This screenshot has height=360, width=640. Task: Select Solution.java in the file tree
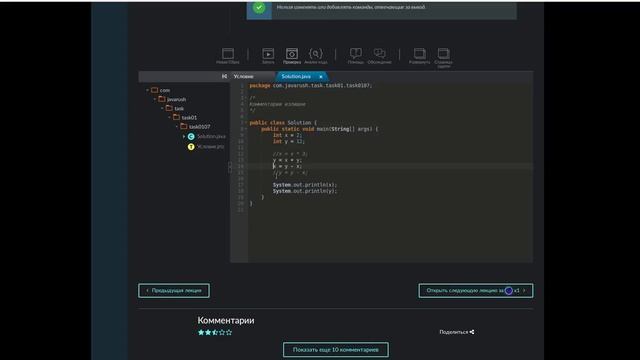pyautogui.click(x=211, y=136)
